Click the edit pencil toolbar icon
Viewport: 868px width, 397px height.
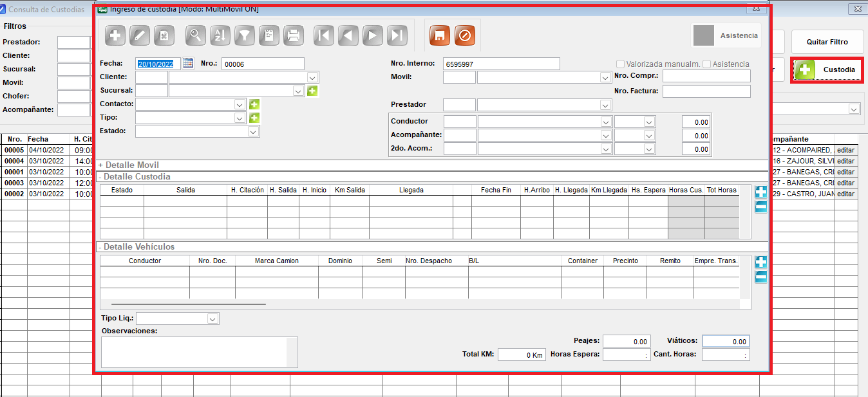140,36
